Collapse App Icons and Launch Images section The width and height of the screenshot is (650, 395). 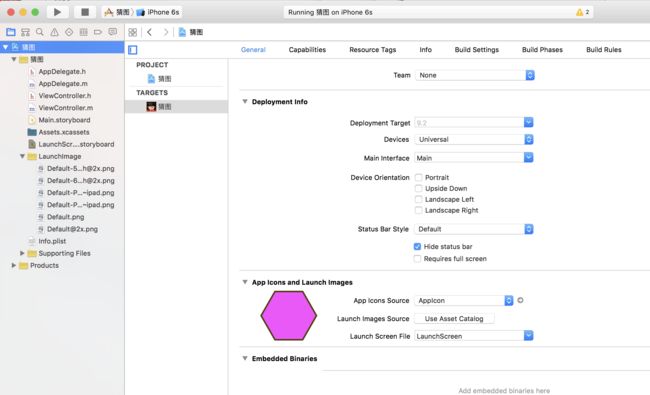click(245, 282)
